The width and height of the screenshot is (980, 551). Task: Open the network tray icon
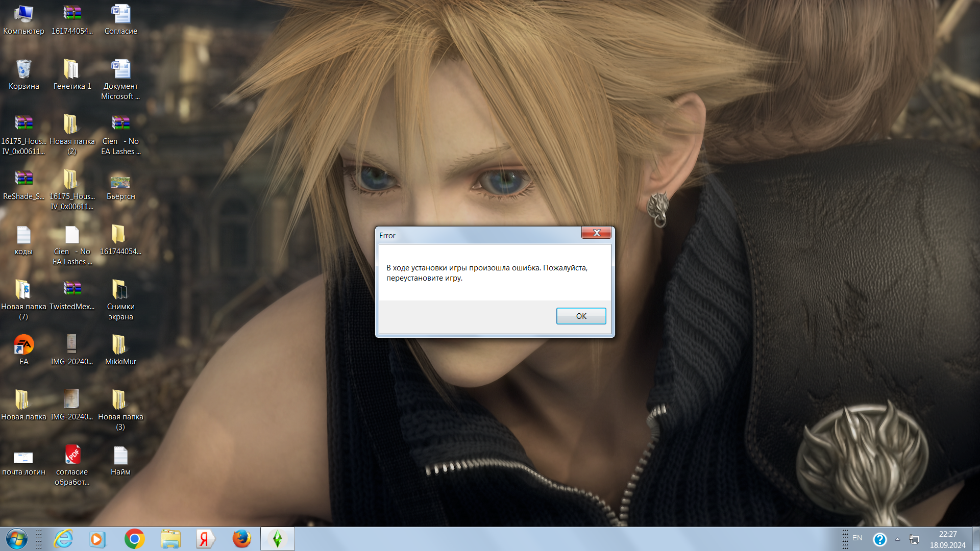point(914,539)
